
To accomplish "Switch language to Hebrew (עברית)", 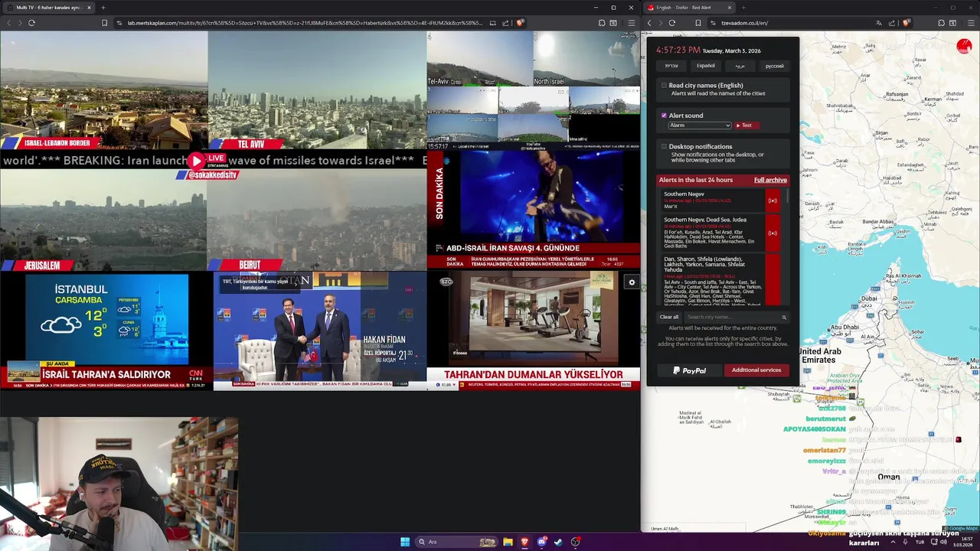I will 671,66.
